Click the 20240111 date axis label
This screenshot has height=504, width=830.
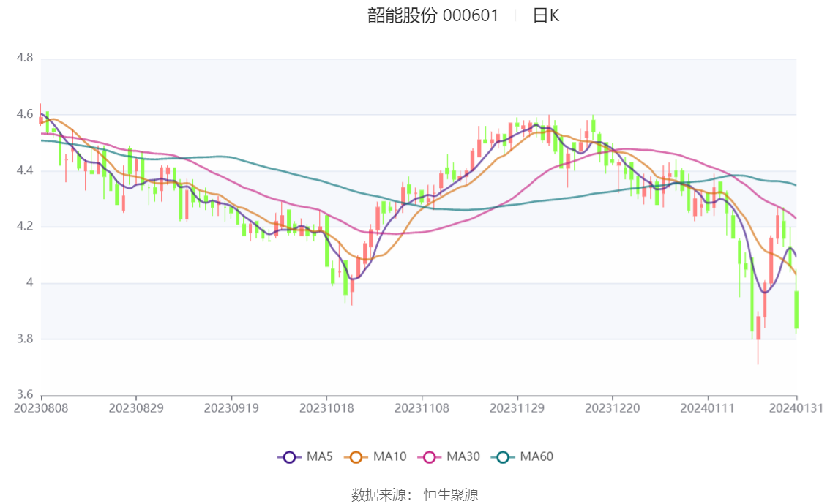coord(708,408)
